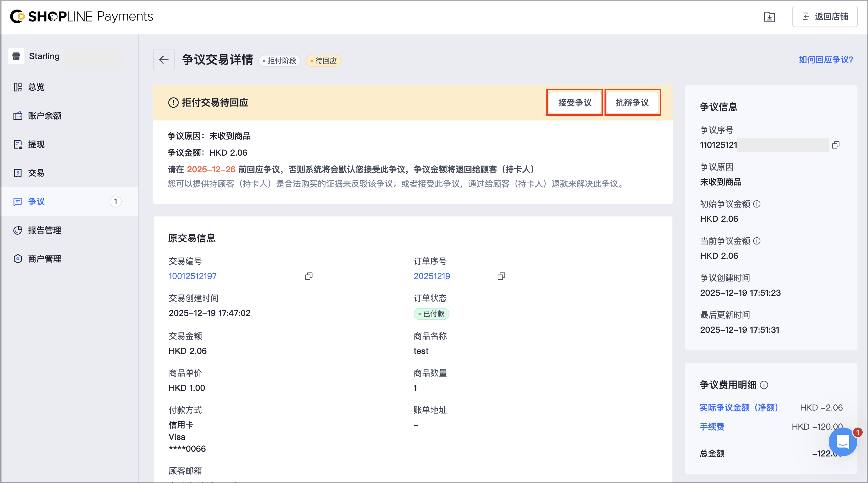This screenshot has height=483, width=868.
Task: Click 争议创建时间 value 2025-12-19 17:51:23
Action: tap(740, 293)
